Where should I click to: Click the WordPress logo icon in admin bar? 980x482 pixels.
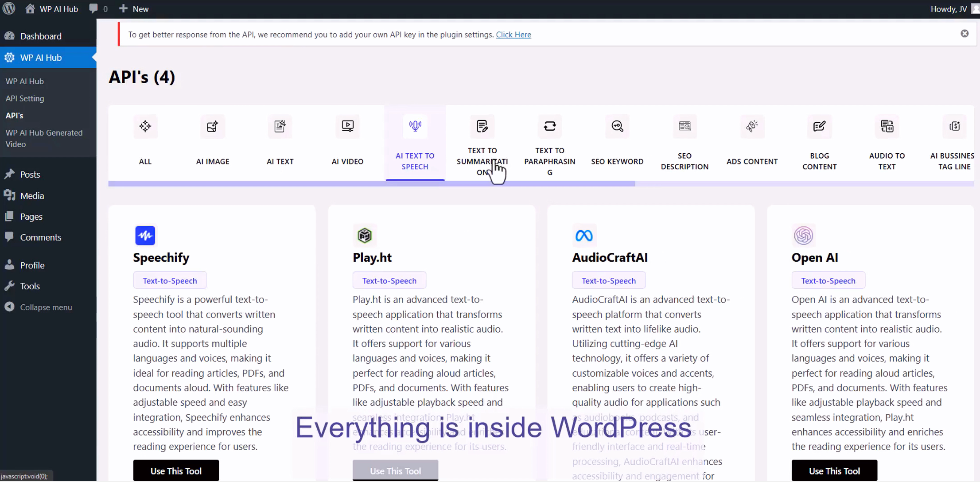click(9, 8)
